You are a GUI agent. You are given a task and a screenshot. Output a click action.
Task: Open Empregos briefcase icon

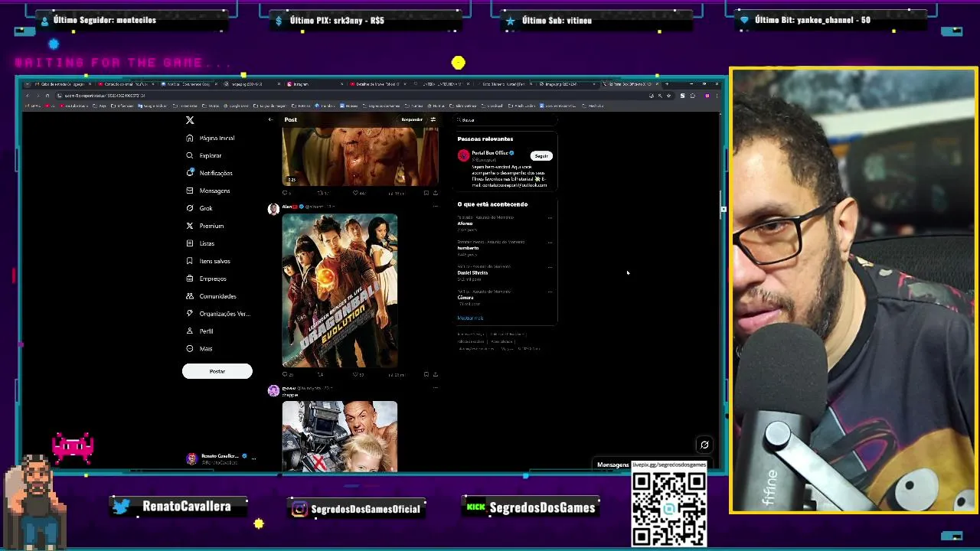190,279
